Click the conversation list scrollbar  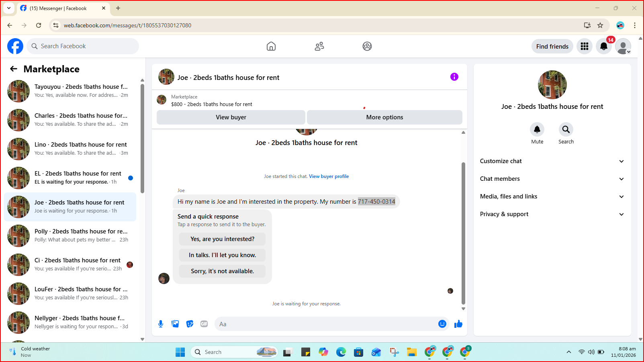coord(142,139)
